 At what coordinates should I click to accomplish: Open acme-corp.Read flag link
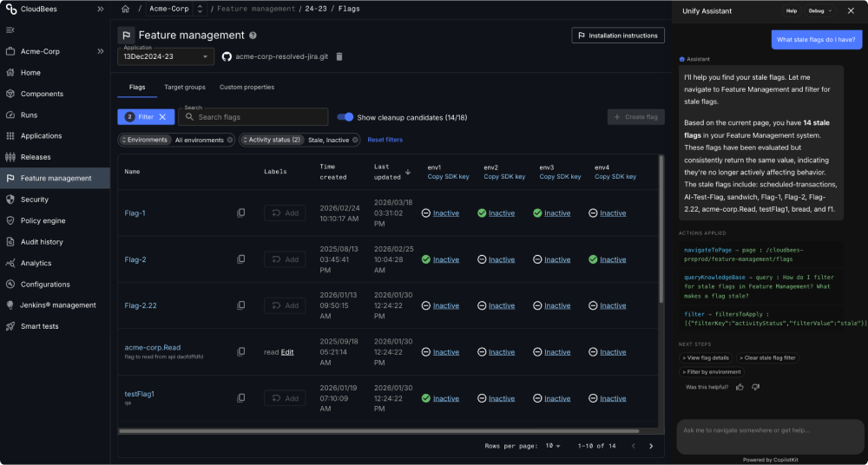(x=153, y=348)
